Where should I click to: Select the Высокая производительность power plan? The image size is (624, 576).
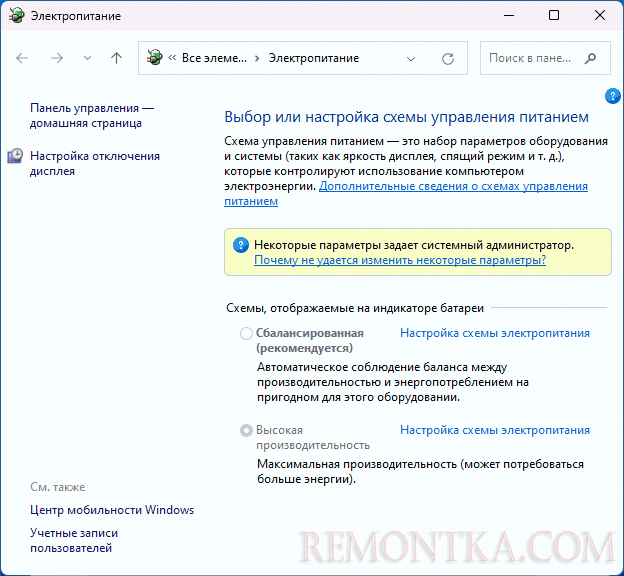pos(246,431)
